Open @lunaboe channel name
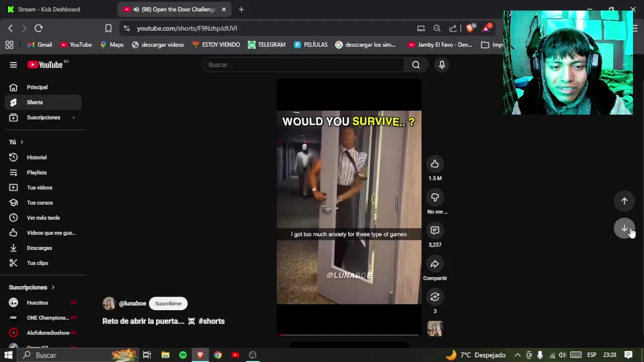The height and width of the screenshot is (362, 644). [132, 303]
